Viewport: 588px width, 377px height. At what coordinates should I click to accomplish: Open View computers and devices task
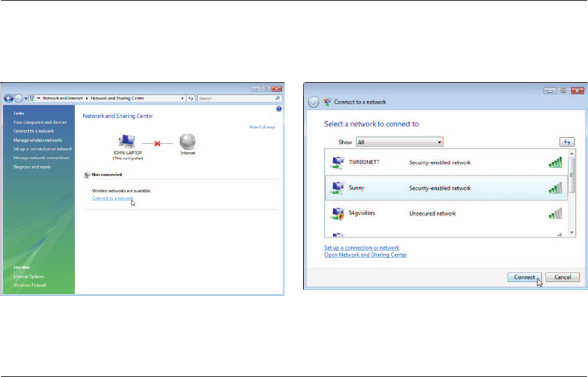(x=40, y=122)
